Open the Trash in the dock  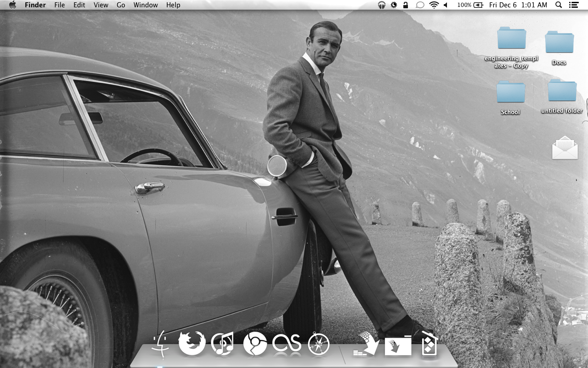pos(429,343)
